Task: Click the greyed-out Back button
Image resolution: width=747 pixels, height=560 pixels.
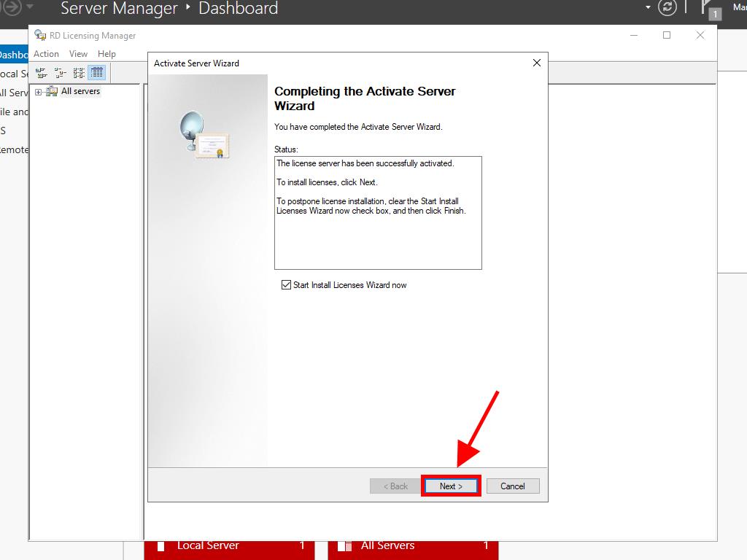Action: [x=396, y=486]
